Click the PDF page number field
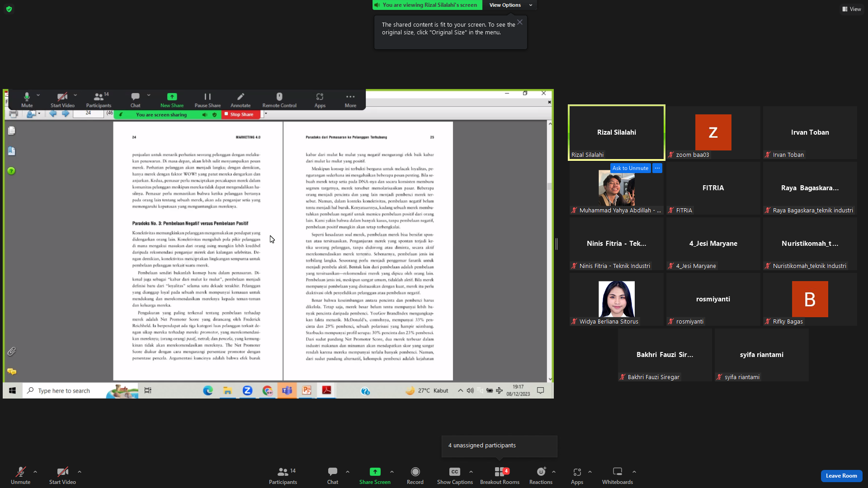Viewport: 868px width, 488px height. coord(88,113)
